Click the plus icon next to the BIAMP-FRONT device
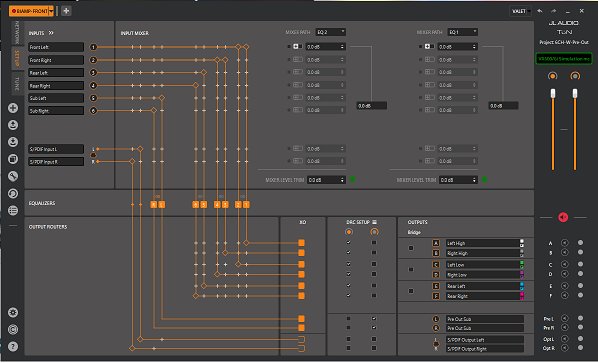Screen dimensions: 598x363 click(66, 11)
